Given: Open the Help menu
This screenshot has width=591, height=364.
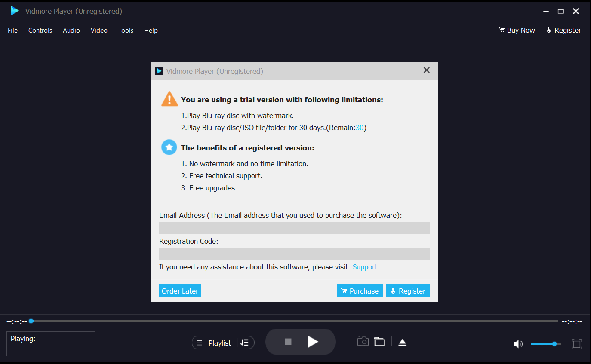Looking at the screenshot, I should (151, 31).
